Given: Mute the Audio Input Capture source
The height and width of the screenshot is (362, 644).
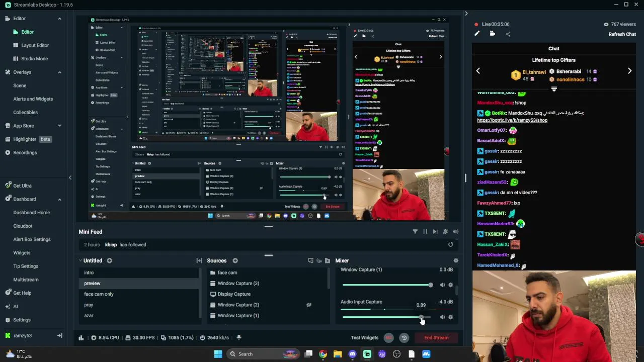Looking at the screenshot, I should pyautogui.click(x=442, y=317).
